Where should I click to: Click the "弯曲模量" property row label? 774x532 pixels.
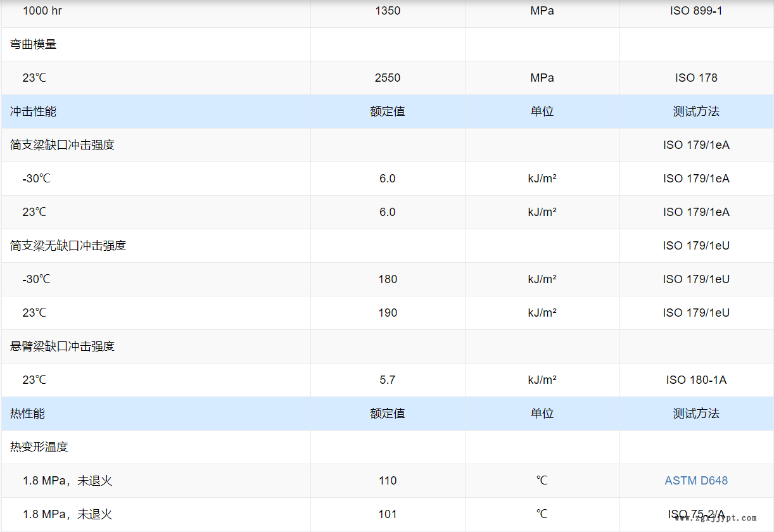pyautogui.click(x=34, y=44)
